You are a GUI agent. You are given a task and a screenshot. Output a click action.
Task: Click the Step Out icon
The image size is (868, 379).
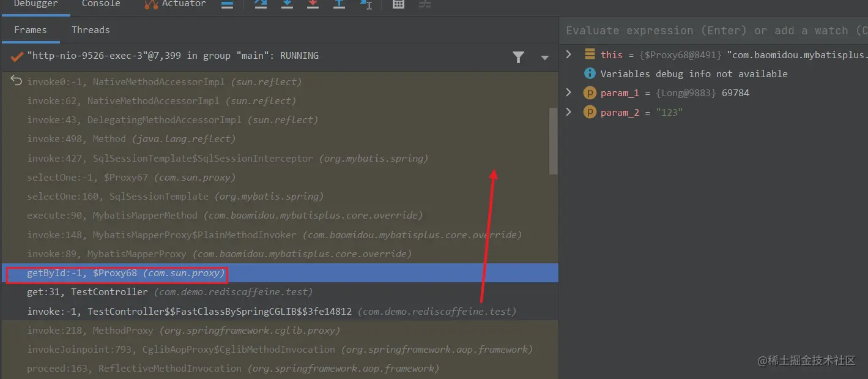(339, 4)
